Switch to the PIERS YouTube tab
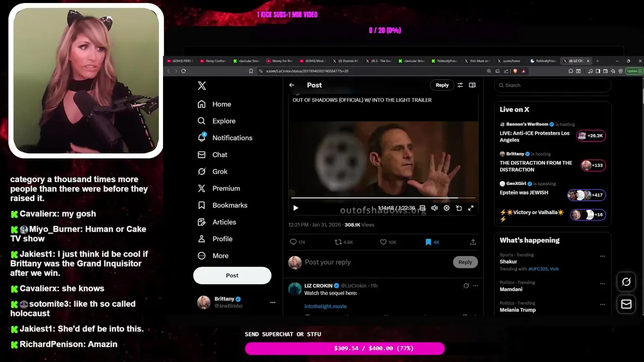This screenshot has height=362, width=644. coord(180,61)
